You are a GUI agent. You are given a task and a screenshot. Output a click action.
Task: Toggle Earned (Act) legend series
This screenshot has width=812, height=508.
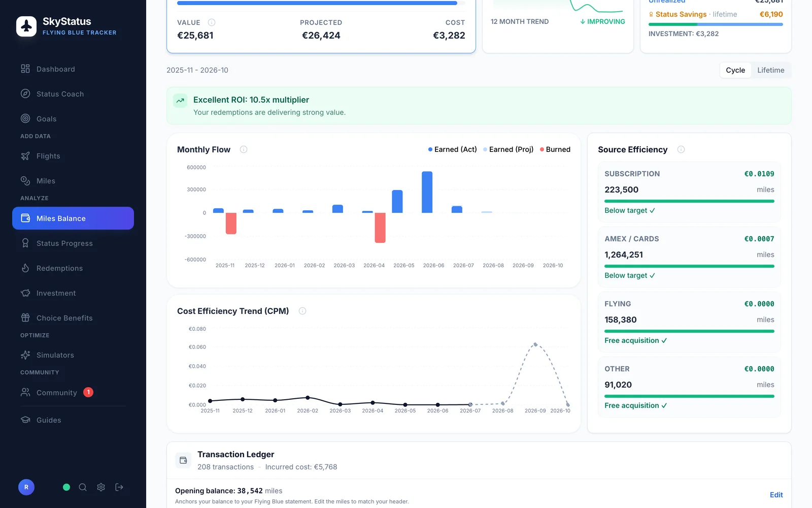point(452,149)
